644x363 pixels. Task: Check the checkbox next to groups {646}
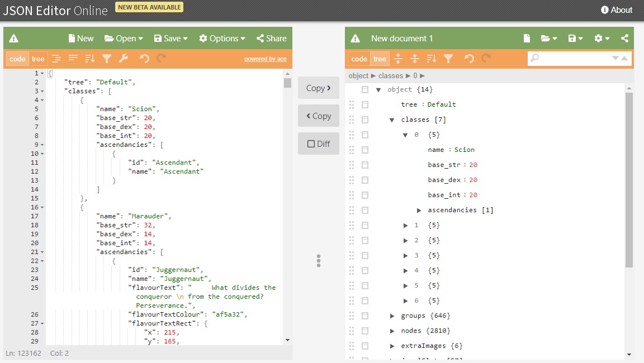[x=366, y=316]
